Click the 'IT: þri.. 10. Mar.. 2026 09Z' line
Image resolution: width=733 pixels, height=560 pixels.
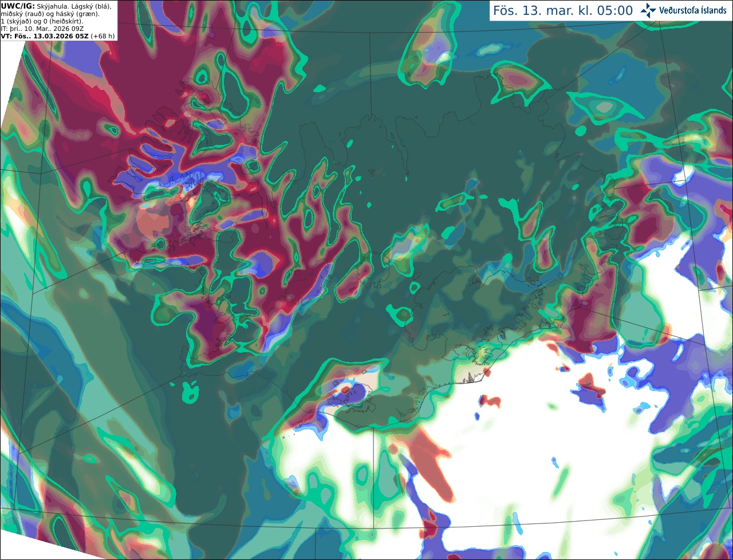point(42,29)
